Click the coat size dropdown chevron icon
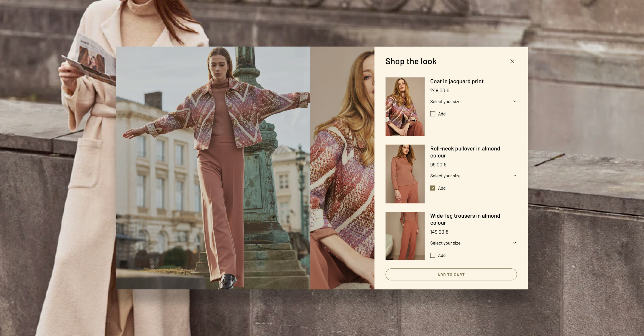 tap(515, 101)
